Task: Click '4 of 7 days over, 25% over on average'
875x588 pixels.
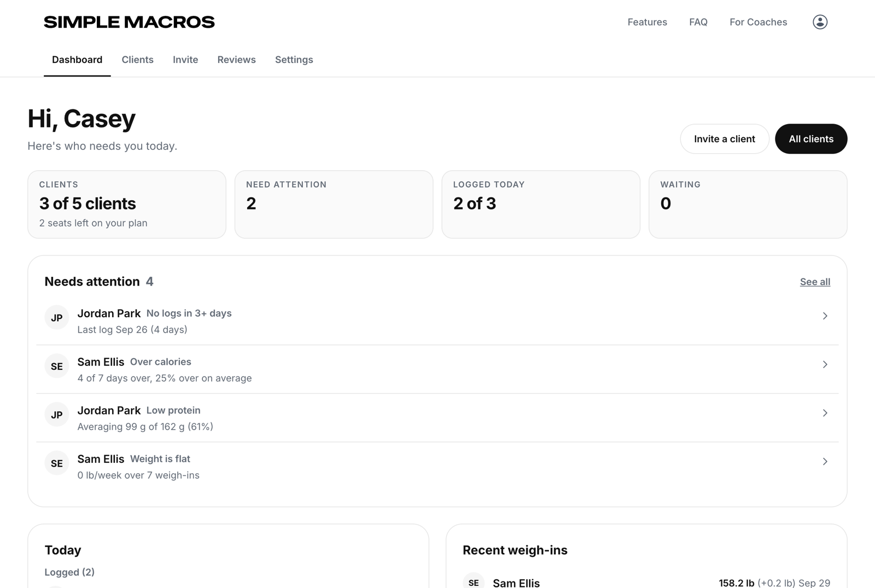Action: [x=165, y=378]
